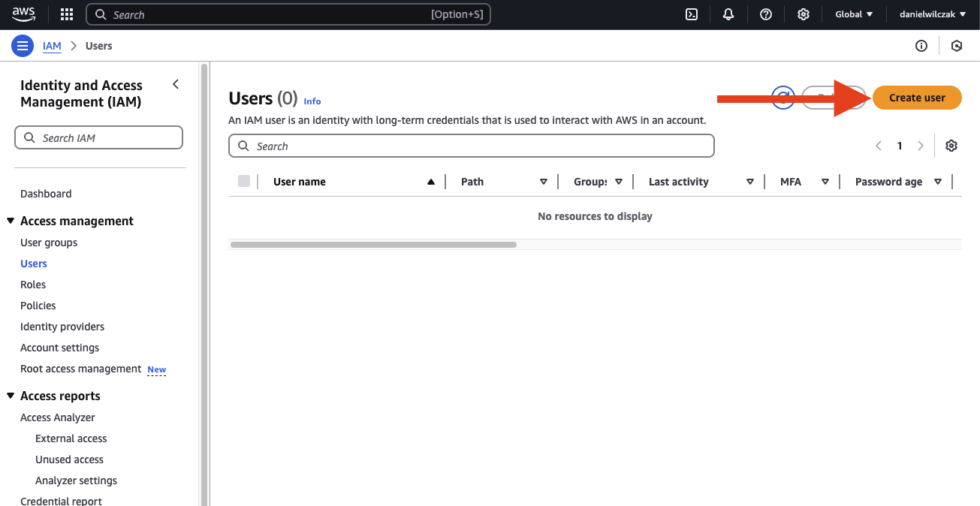Image resolution: width=980 pixels, height=506 pixels.
Task: Go to next page of users
Action: [x=921, y=146]
